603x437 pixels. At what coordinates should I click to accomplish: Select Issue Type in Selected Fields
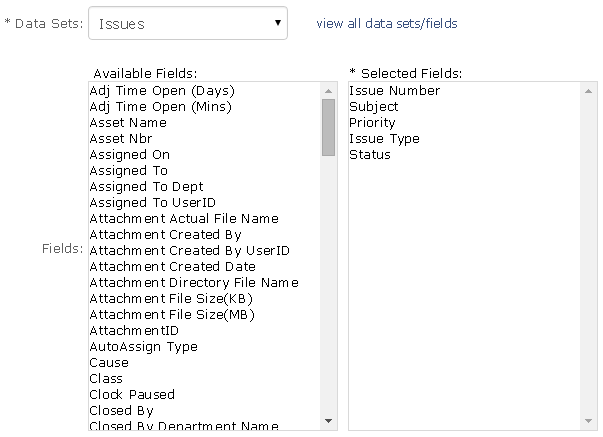coord(384,139)
